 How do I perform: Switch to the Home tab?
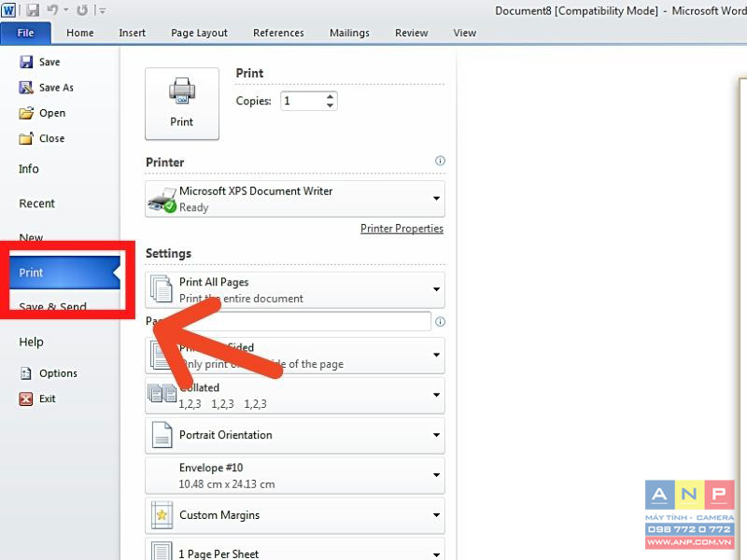[80, 33]
